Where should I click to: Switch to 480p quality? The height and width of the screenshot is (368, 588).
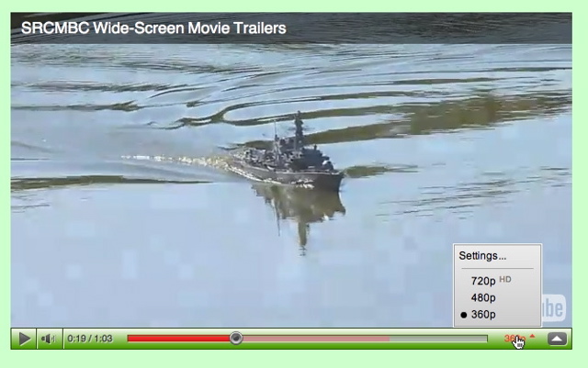point(483,297)
